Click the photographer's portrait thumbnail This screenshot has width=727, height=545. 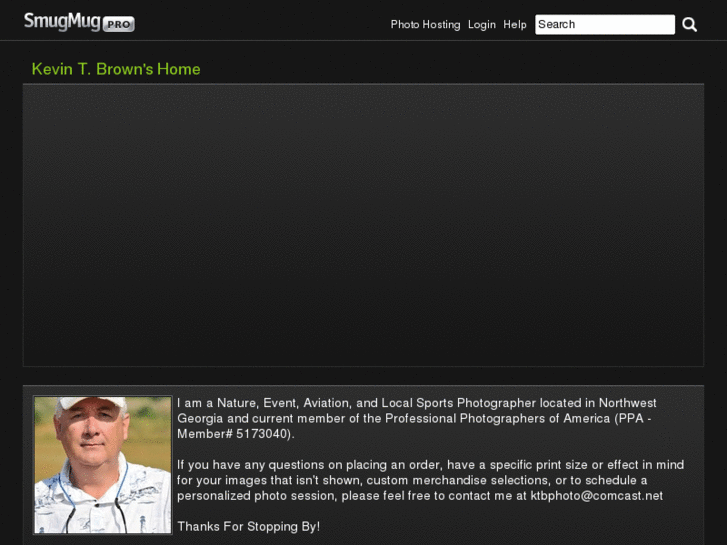pyautogui.click(x=103, y=465)
